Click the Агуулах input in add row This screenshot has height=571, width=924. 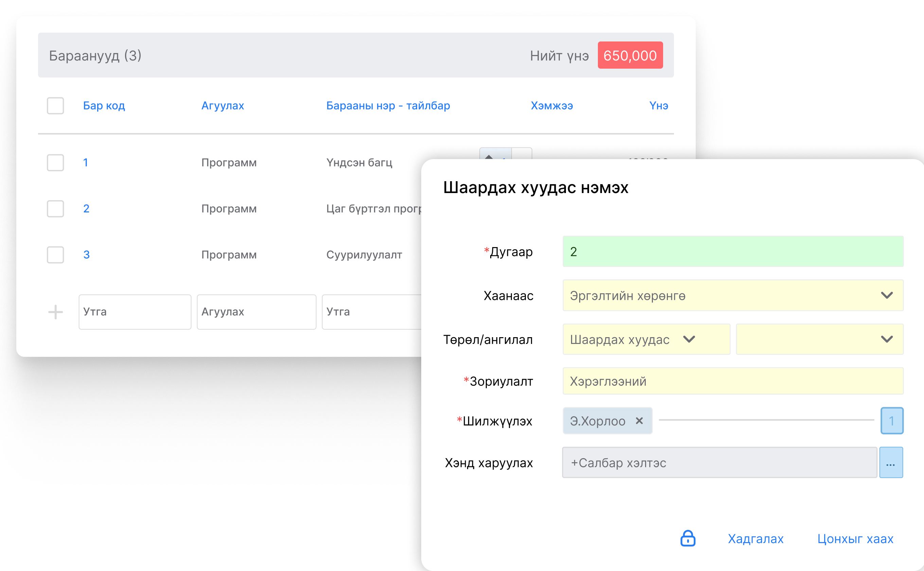click(256, 312)
